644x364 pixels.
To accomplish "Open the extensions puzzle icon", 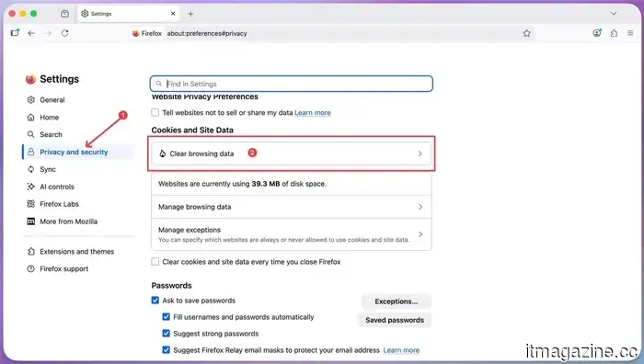I will [614, 33].
